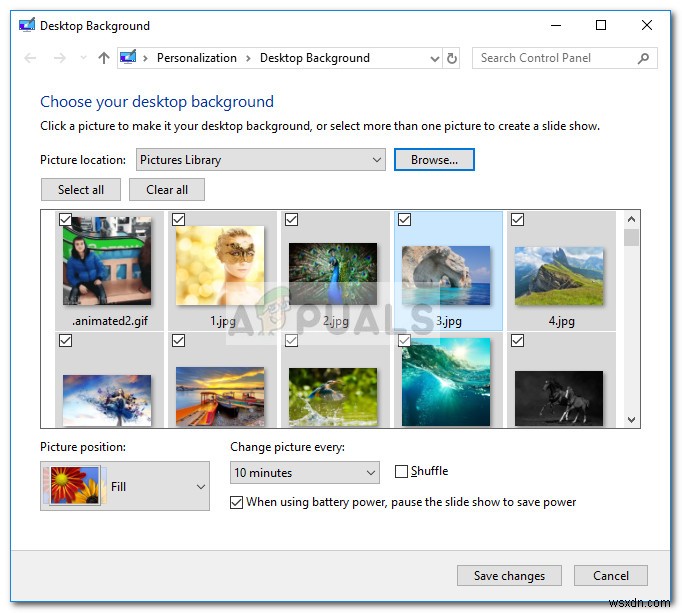The height and width of the screenshot is (613, 682).
Task: Click Desktop Background breadcrumb item
Action: point(314,59)
